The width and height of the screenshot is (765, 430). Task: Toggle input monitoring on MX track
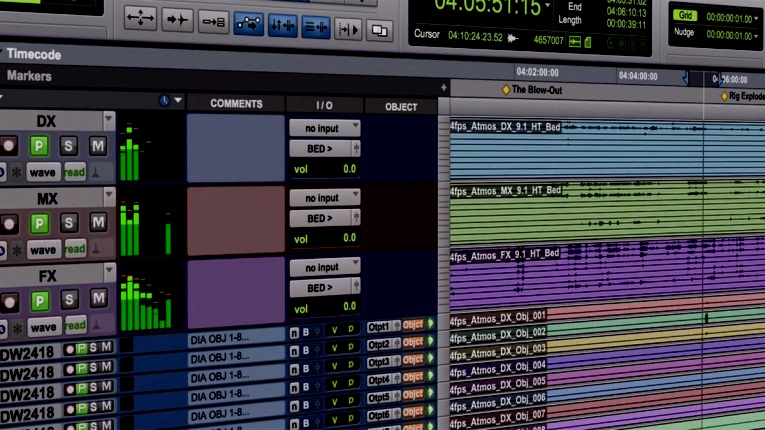pos(40,223)
